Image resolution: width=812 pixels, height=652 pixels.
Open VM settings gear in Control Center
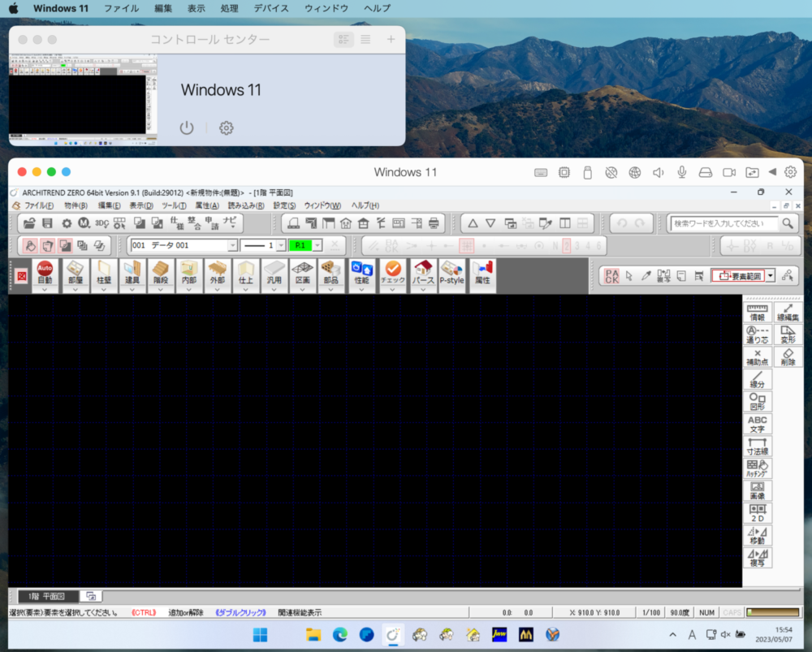[227, 128]
